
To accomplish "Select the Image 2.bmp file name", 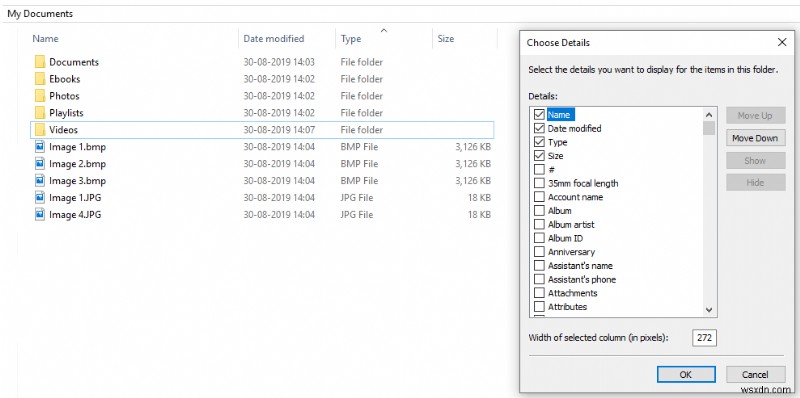I will [x=78, y=164].
